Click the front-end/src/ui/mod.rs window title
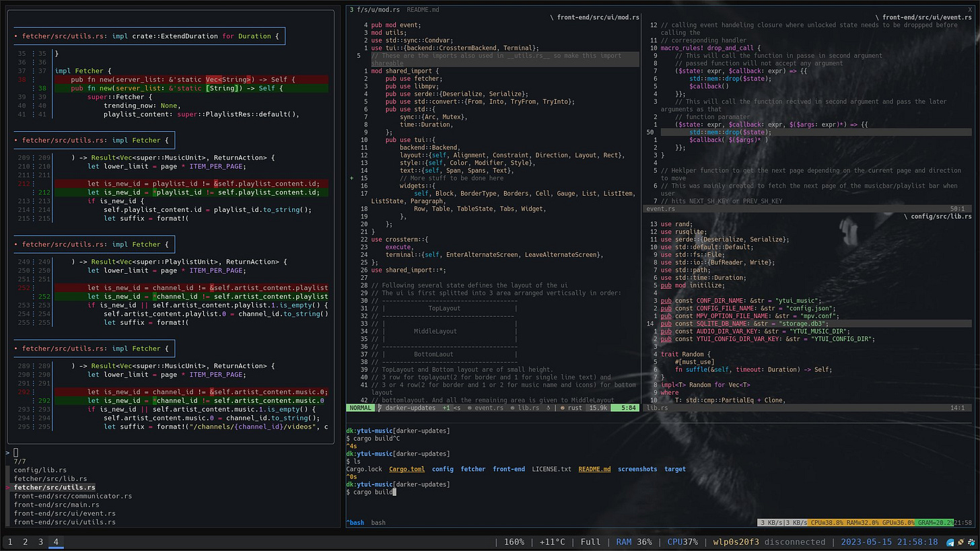980x551 pixels. pyautogui.click(x=594, y=17)
